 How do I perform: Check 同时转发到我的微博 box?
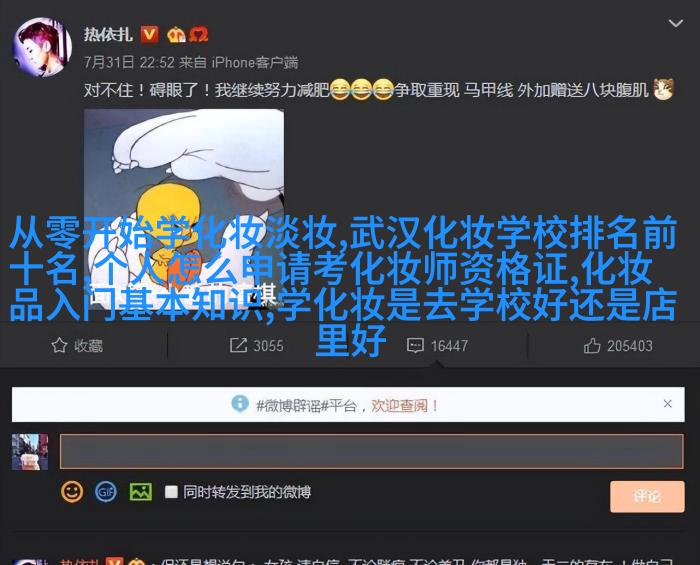171,492
